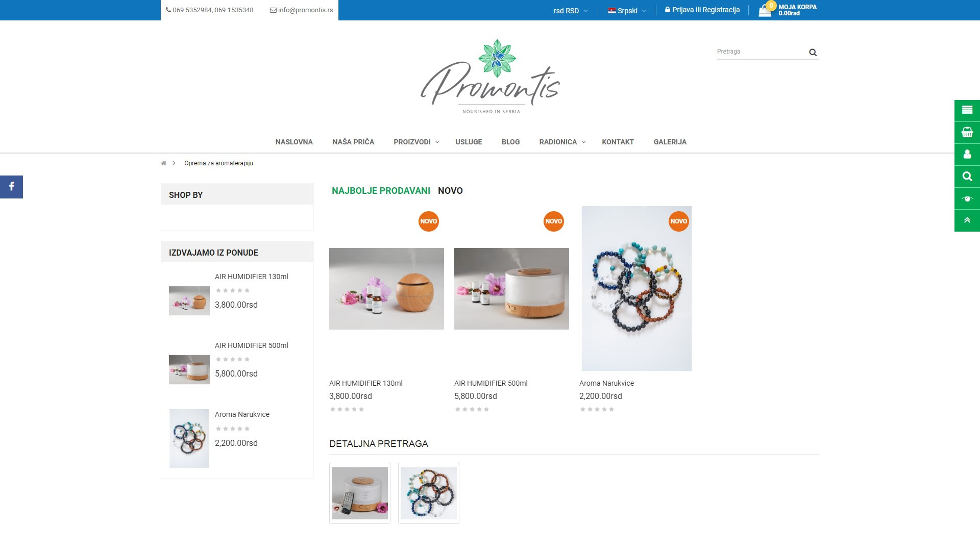
Task: Expand the Radionica menu dropdown
Action: pos(562,142)
